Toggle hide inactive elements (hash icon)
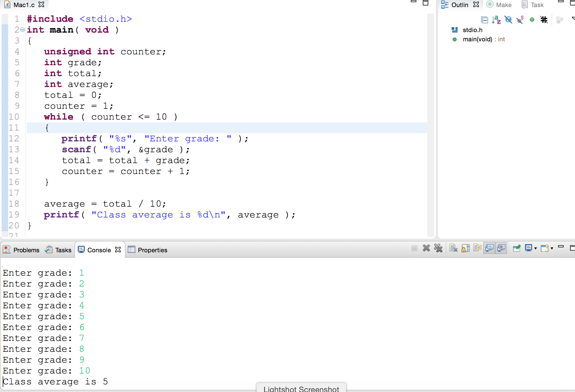Image resolution: width=575 pixels, height=392 pixels. (x=544, y=20)
